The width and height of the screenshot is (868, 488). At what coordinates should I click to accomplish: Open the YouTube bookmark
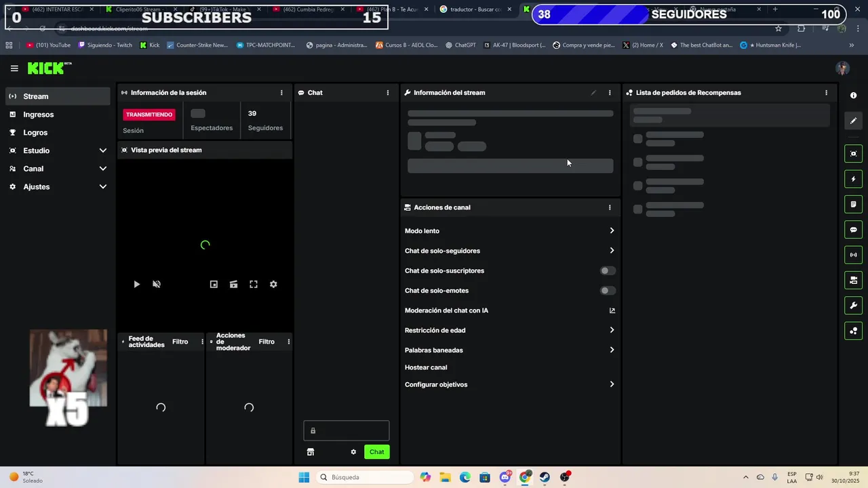[x=48, y=45]
